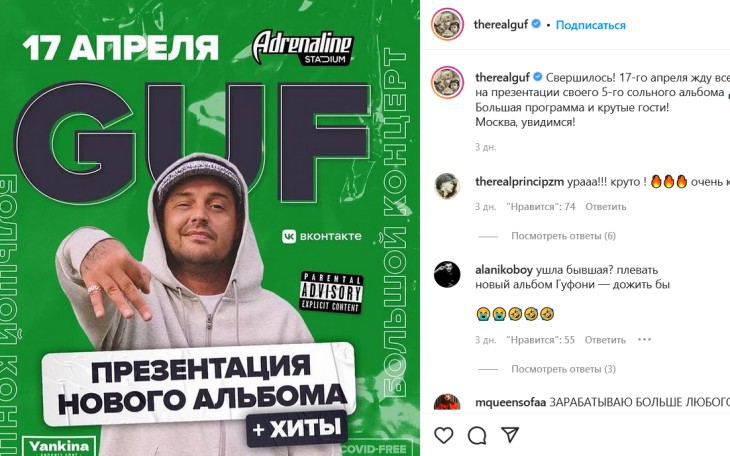Click alanikoboy commenter avatar
This screenshot has width=730, height=456.
click(x=447, y=274)
